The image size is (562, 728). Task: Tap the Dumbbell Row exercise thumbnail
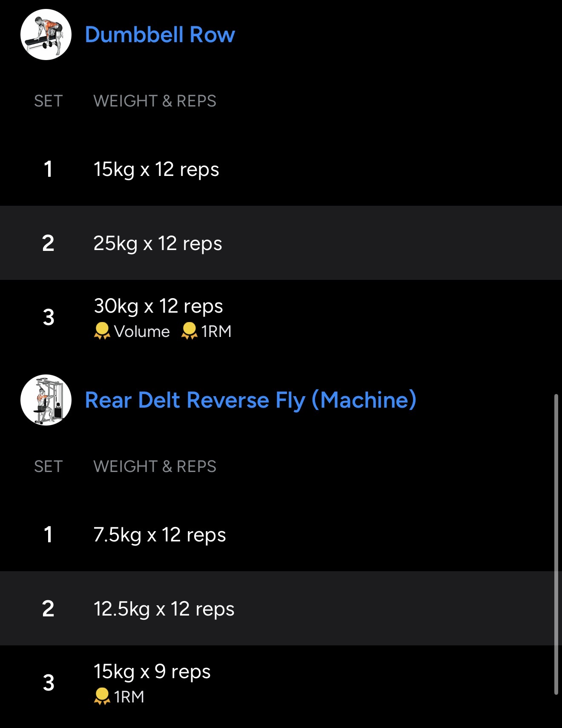click(x=46, y=35)
